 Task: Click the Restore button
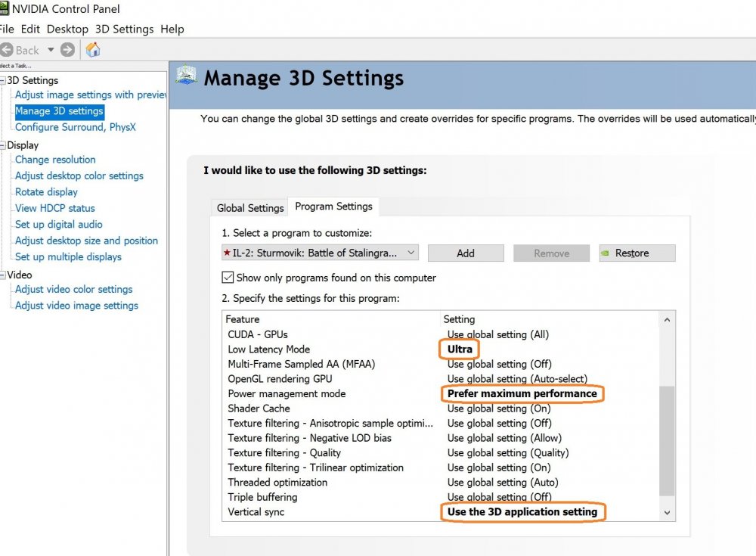coord(637,253)
